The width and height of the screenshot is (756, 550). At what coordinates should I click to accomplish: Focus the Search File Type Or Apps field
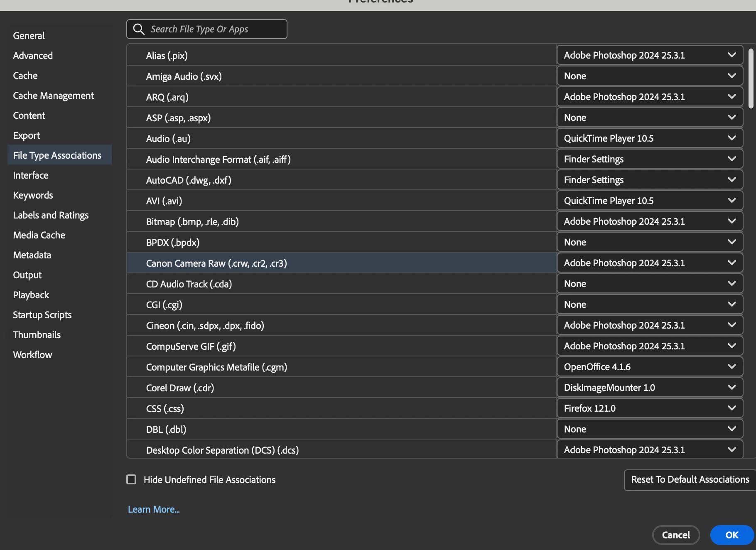(x=207, y=29)
